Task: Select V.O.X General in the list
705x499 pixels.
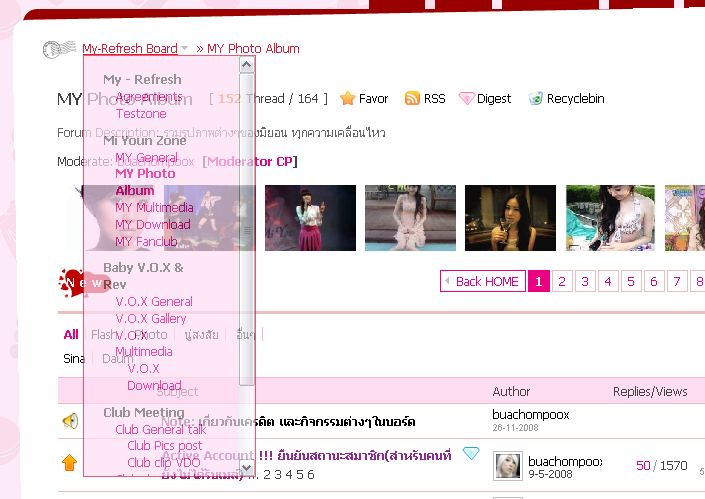Action: pyautogui.click(x=154, y=302)
